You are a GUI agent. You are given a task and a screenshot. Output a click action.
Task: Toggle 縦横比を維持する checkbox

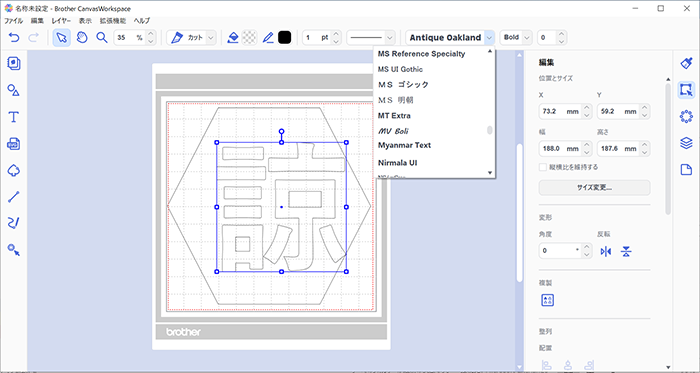[543, 167]
